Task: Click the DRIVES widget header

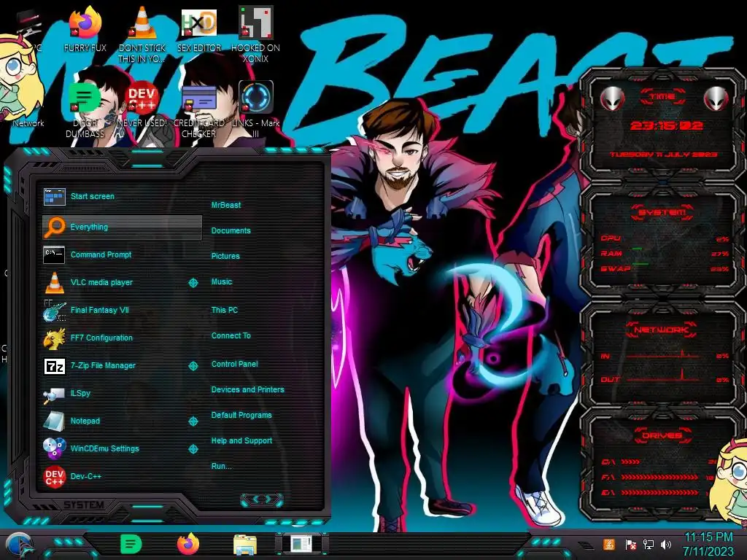Action: pos(662,435)
